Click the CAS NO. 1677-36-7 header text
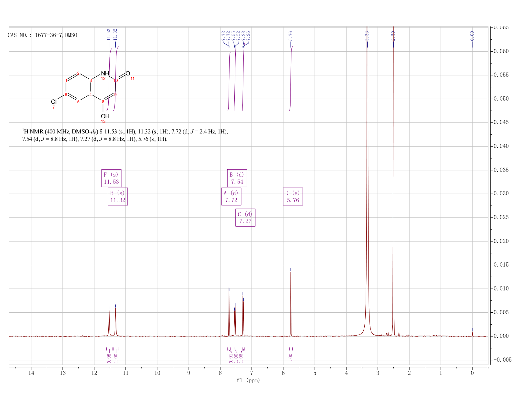The width and height of the screenshot is (532, 411). (x=43, y=35)
